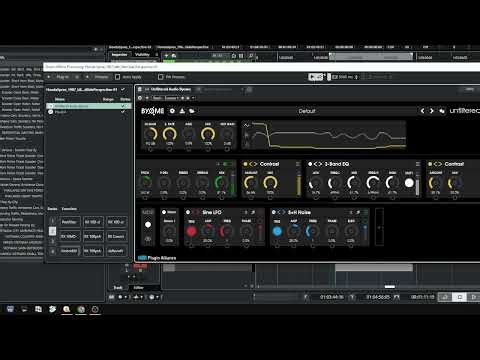The image size is (480, 360).
Task: Open menu icon of first Contrast module
Action: pyautogui.click(x=298, y=164)
